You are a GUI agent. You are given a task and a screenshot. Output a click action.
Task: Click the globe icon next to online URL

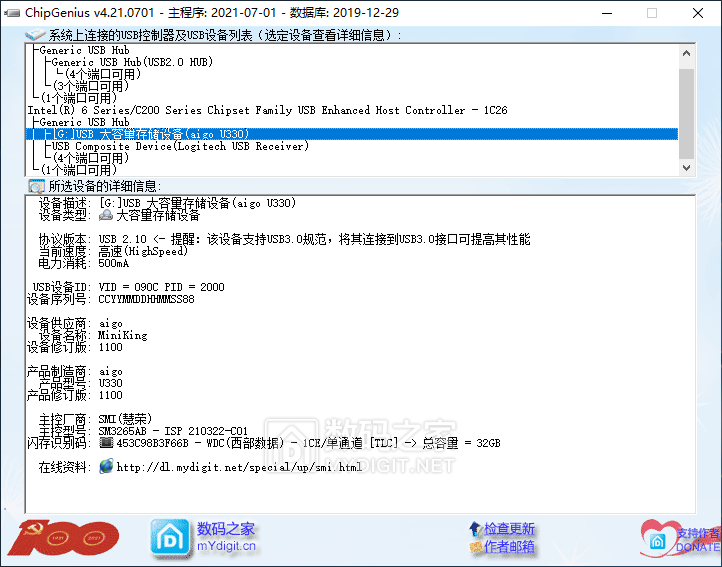coord(106,466)
